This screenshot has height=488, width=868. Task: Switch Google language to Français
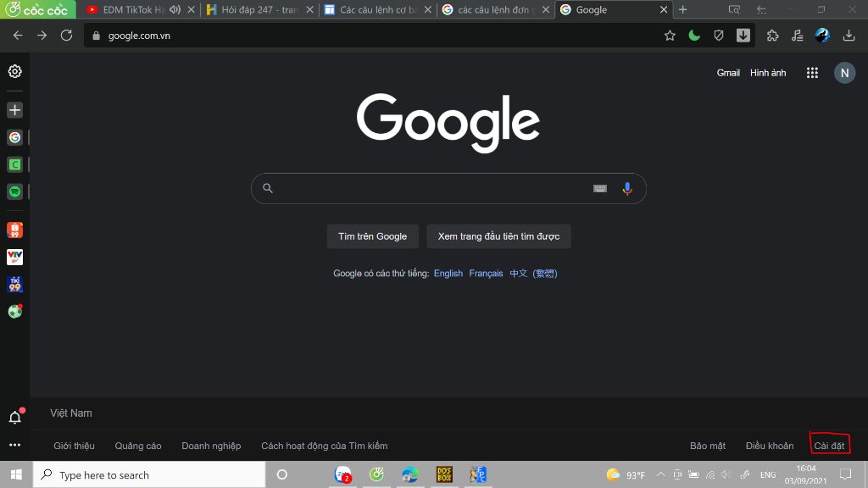click(486, 274)
